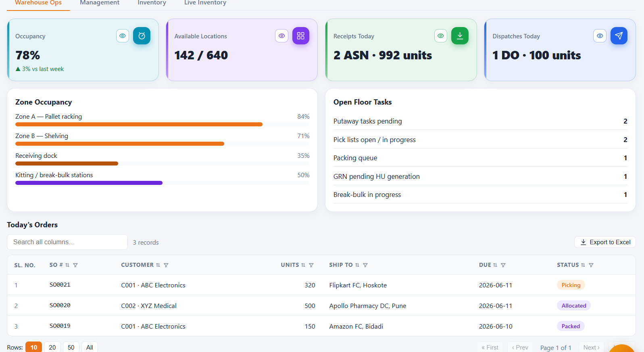Image resolution: width=644 pixels, height=352 pixels.
Task: Switch to the Warehouse Ops tab
Action: point(38,3)
